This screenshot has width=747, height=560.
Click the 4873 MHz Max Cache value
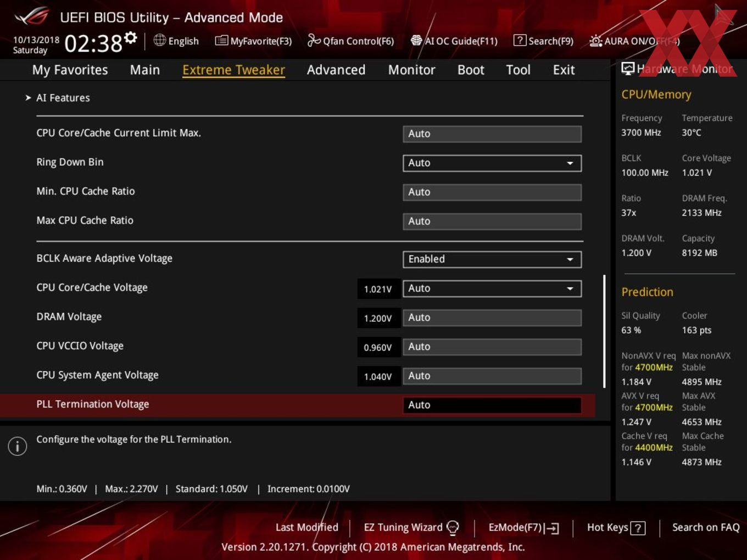pos(701,462)
